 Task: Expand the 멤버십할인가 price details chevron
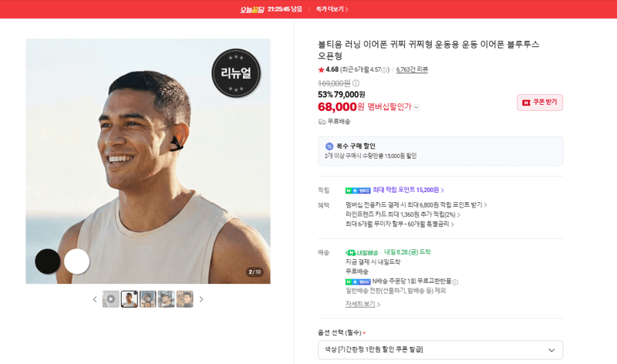click(x=416, y=107)
